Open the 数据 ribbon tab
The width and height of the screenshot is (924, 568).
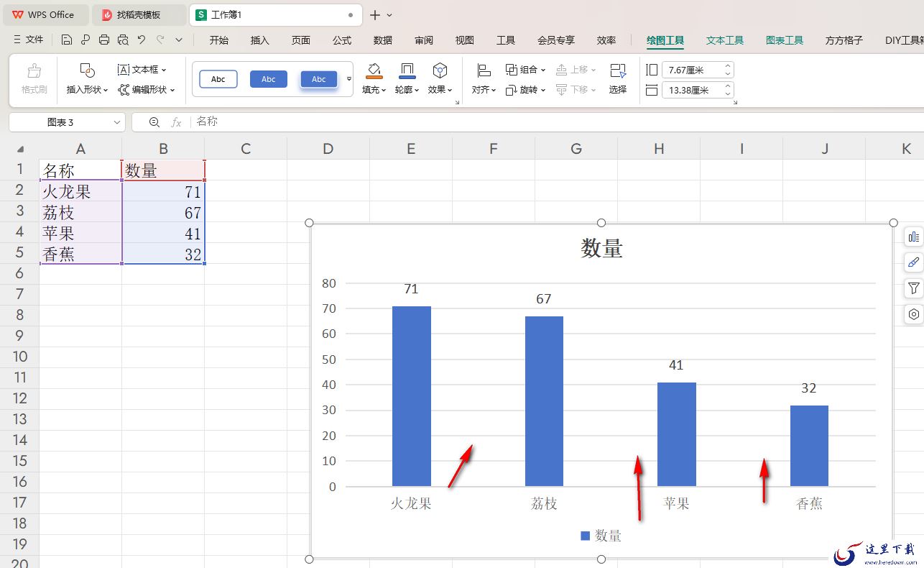click(383, 40)
